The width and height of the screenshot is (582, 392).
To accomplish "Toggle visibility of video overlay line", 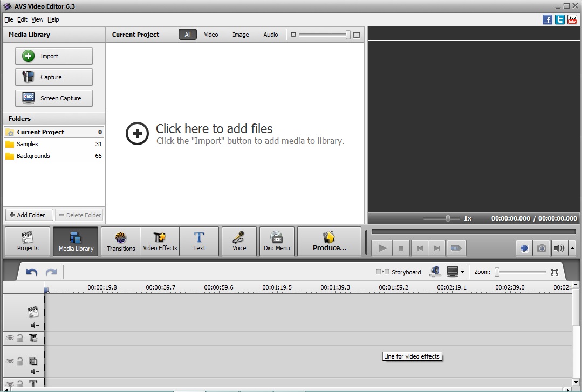I will pyautogui.click(x=10, y=361).
